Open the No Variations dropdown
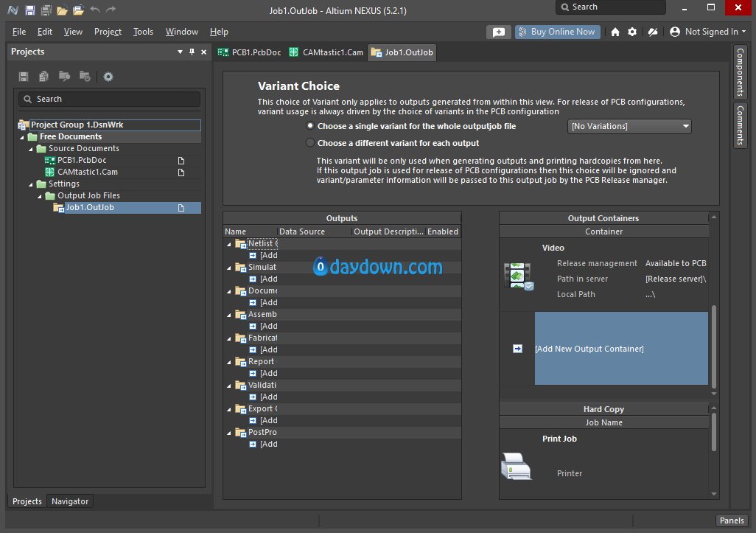This screenshot has height=533, width=756. pos(630,127)
